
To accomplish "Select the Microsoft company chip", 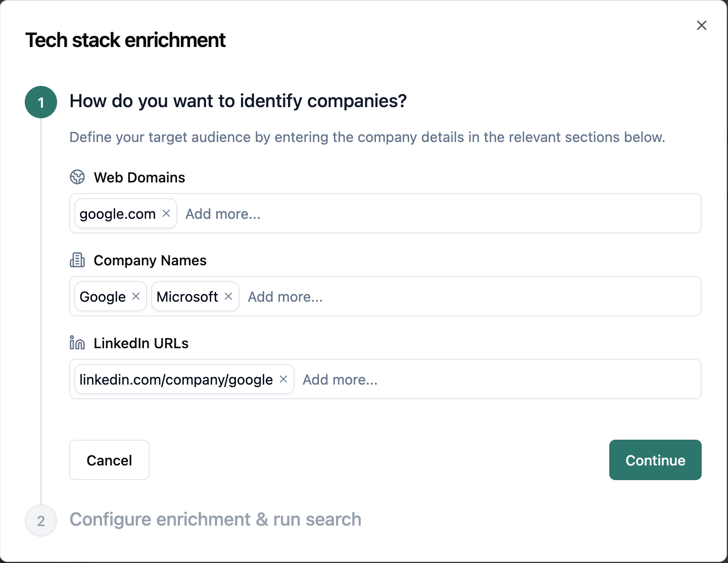I will pyautogui.click(x=187, y=297).
